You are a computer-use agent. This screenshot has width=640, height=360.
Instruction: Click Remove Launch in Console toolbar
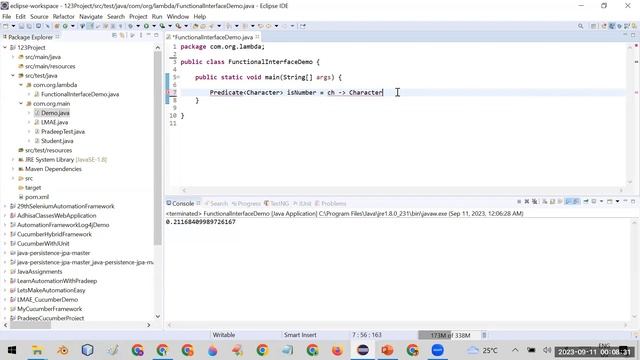pos(527,202)
